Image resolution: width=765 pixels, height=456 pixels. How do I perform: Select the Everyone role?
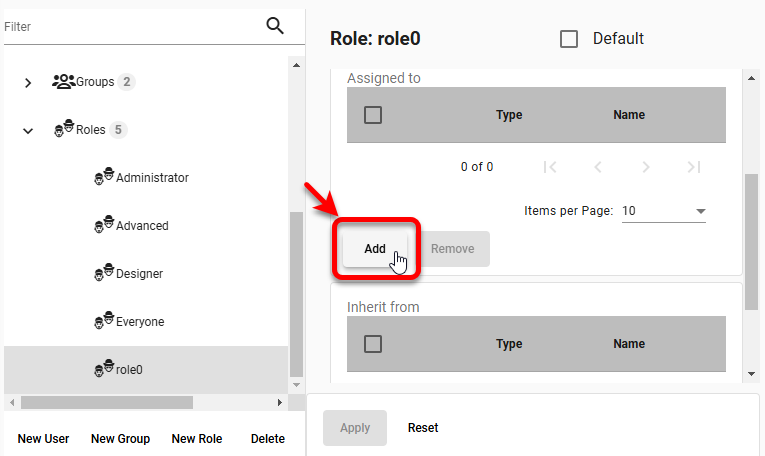click(x=140, y=322)
